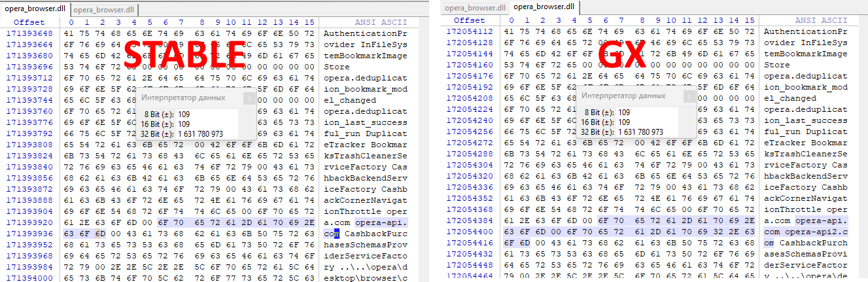Viewport: 868px width, 282px height.
Task: Click 'ionThrottle oper' text at offset 172054368
Action: coord(806,209)
